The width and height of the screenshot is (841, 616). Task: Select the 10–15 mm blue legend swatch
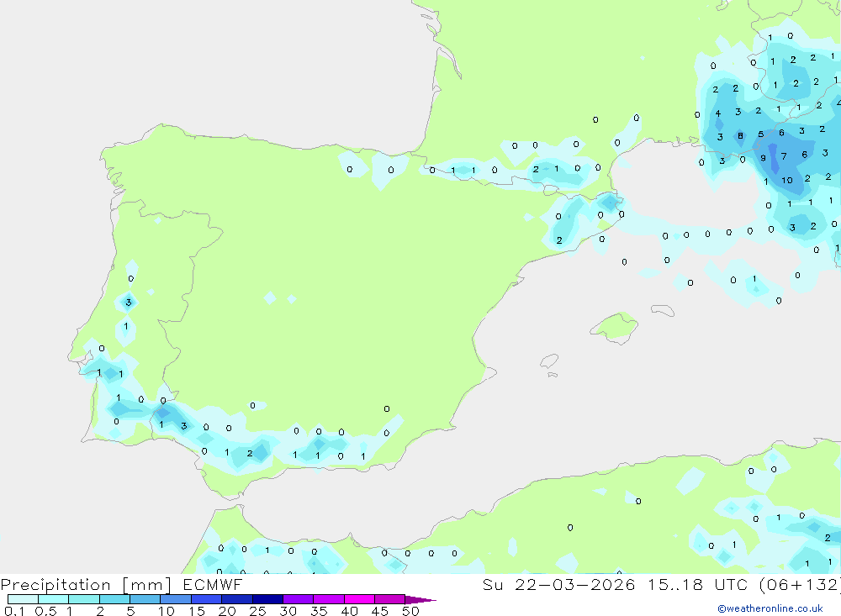(x=176, y=599)
